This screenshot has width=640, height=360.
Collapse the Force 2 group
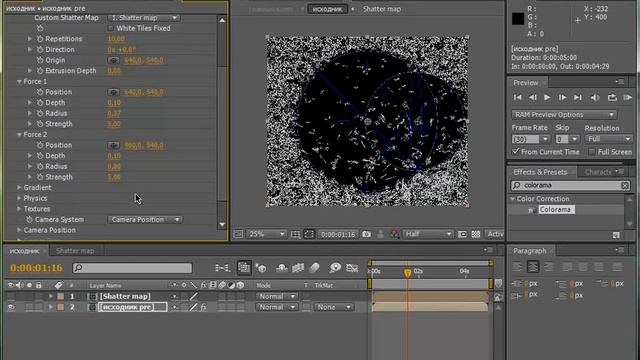tap(19, 135)
